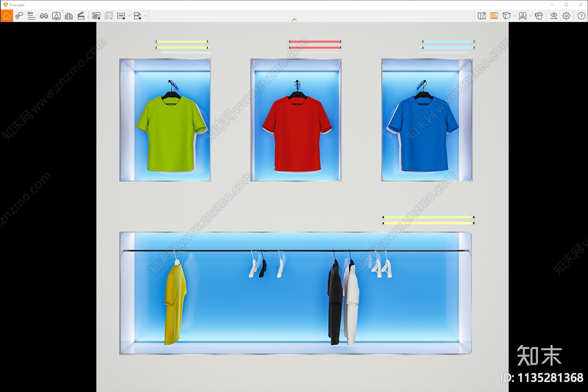Viewport: 588px width, 392px height.
Task: Open collaborative annotations (pin and speech bubble)
Action: pos(19,16)
